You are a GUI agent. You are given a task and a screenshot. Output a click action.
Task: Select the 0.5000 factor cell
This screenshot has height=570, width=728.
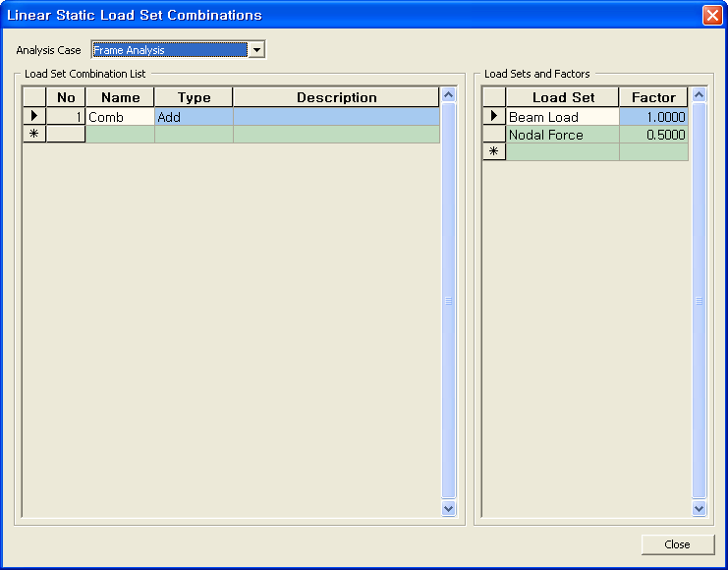[653, 135]
